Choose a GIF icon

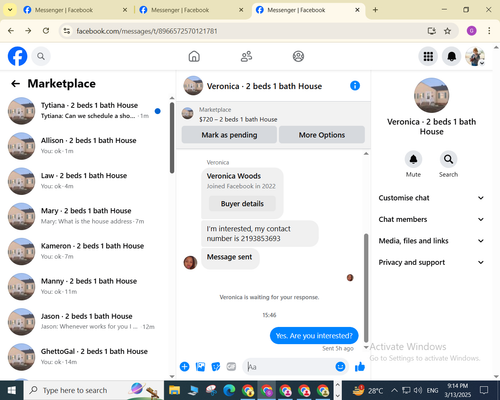(x=231, y=367)
